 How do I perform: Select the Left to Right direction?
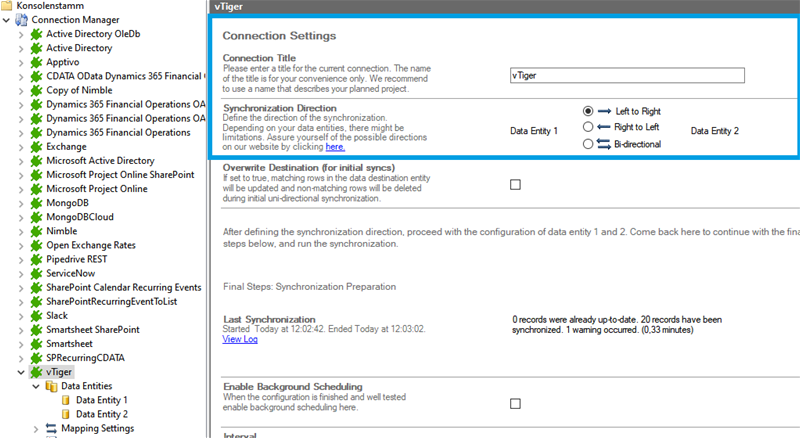[x=588, y=111]
